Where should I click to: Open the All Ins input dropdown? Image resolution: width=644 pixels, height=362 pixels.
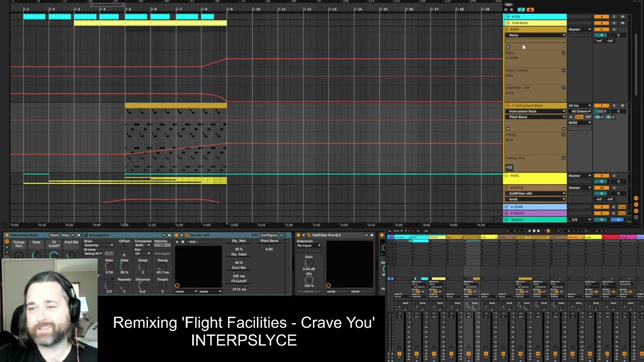[x=580, y=106]
